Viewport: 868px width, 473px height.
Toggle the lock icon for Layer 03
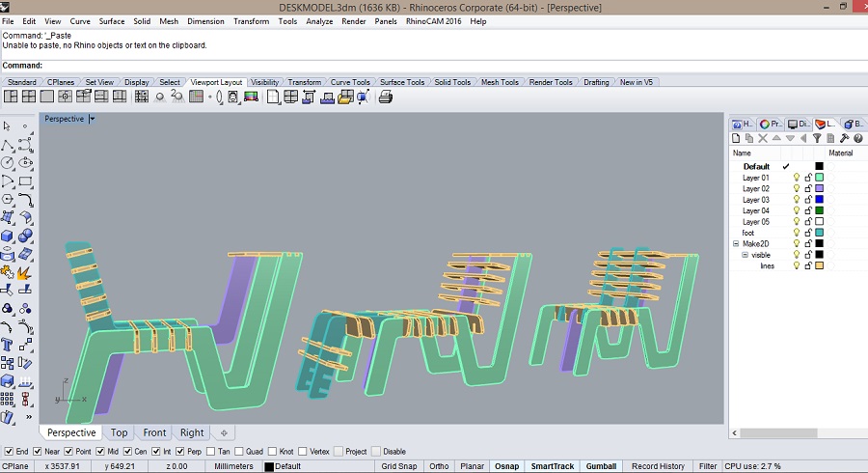[808, 200]
